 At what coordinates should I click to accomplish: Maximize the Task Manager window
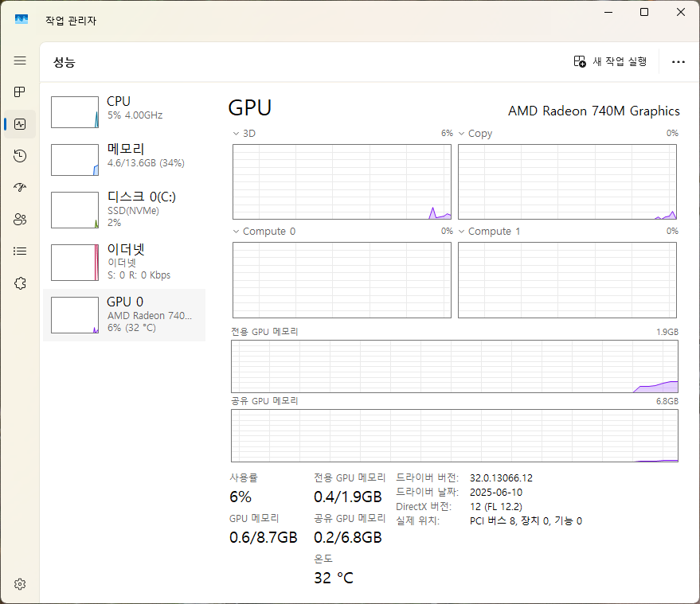click(644, 12)
